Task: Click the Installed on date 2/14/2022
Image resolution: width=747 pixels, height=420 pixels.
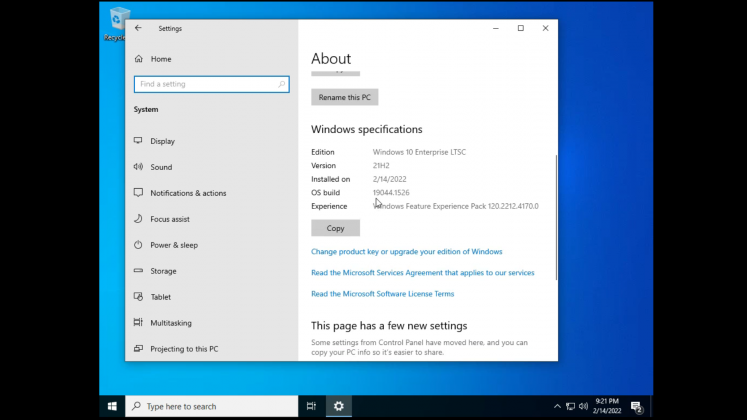Action: click(389, 179)
